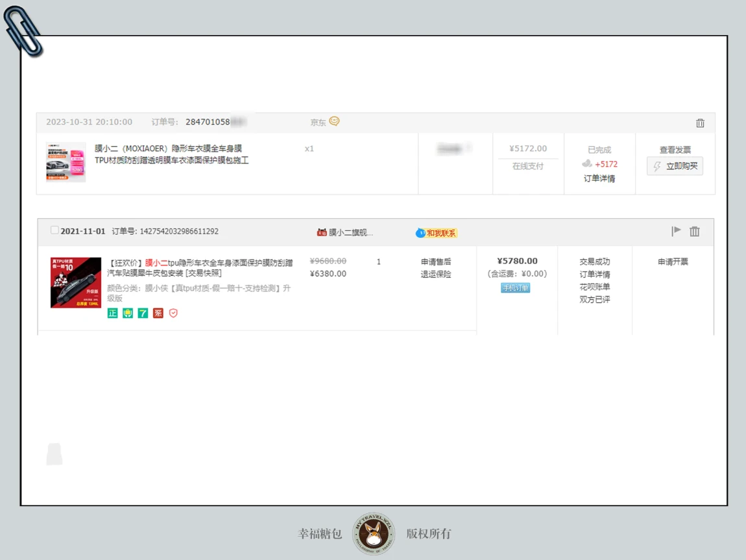This screenshot has width=746, height=560.
Task: Click the green 7-day return badge
Action: [143, 313]
